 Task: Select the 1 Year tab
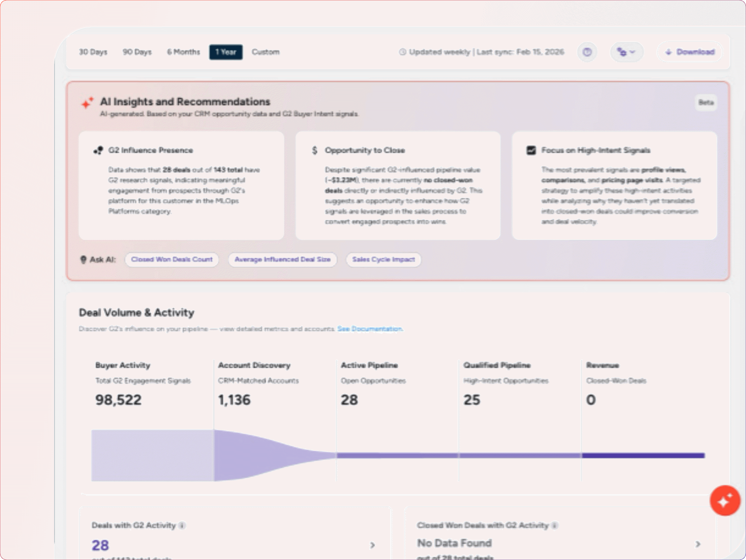(x=226, y=52)
